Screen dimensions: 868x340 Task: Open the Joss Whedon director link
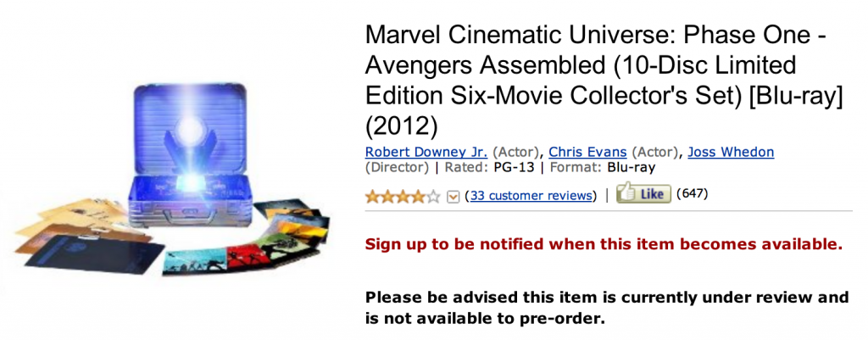(x=731, y=152)
